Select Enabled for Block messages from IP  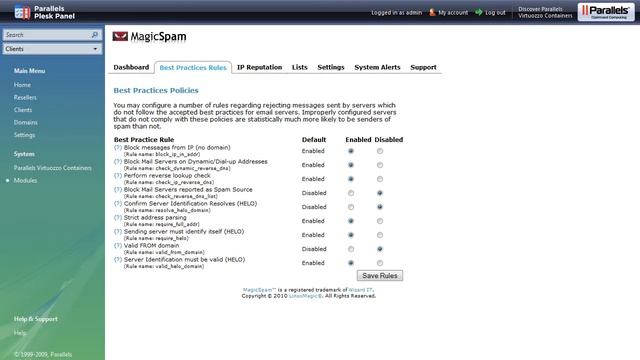(351, 151)
